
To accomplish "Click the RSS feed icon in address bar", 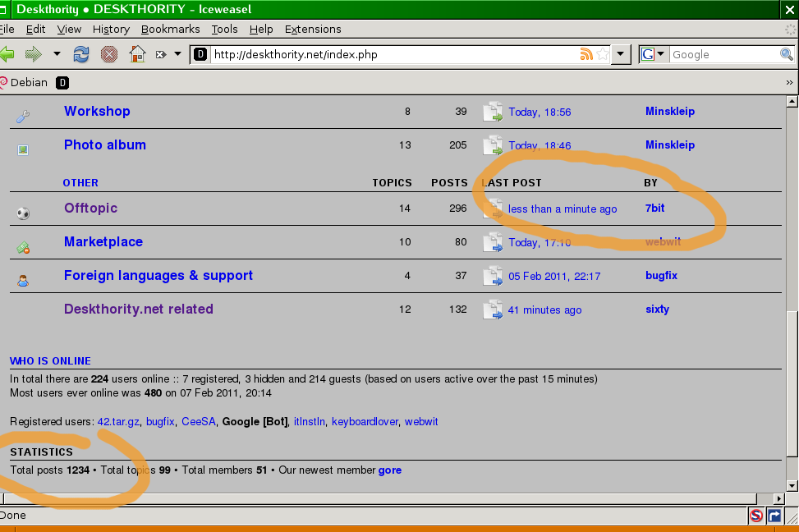I will pyautogui.click(x=586, y=55).
